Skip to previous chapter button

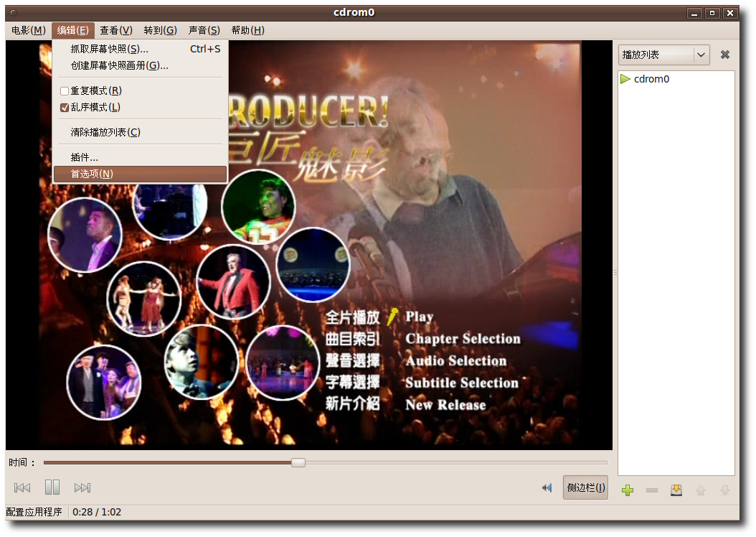pos(22,487)
